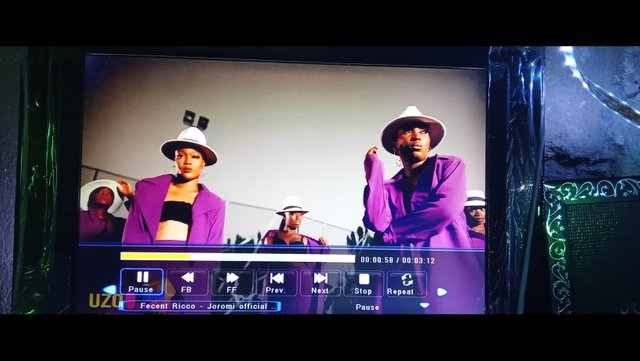
Task: Pause the video playback
Action: pyautogui.click(x=142, y=282)
